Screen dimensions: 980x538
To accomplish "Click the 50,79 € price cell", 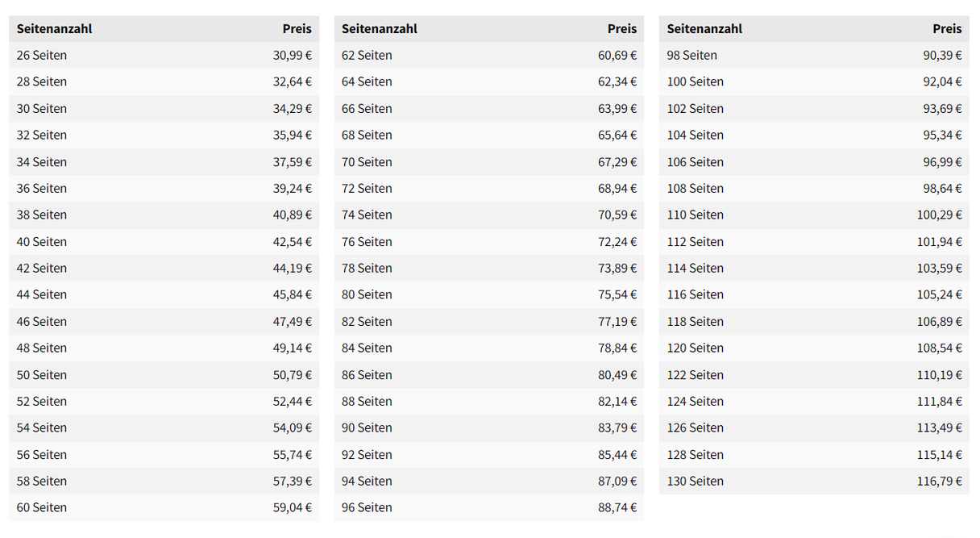I will (x=292, y=374).
